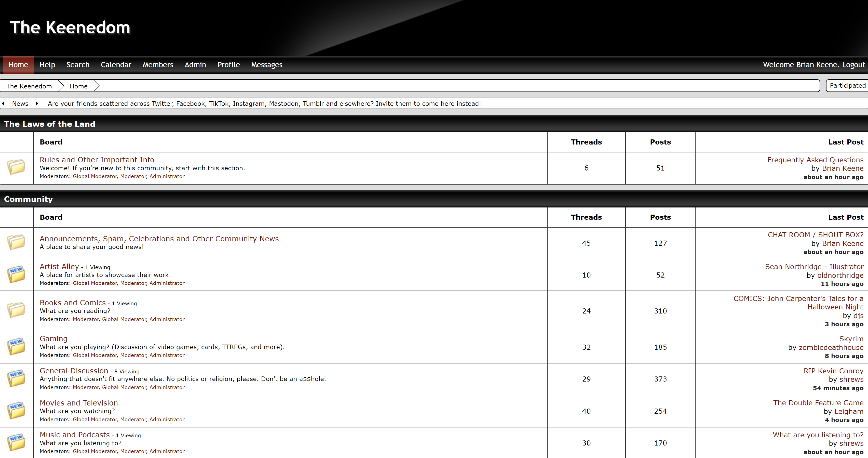Image resolution: width=868 pixels, height=458 pixels.
Task: Click the NEW folder icon beside Gaming
Action: [x=16, y=346]
